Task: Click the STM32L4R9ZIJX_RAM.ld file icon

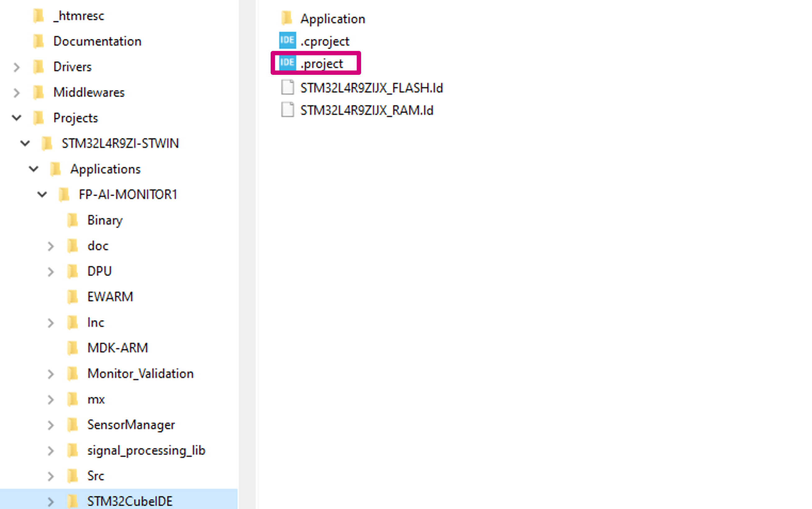Action: coord(287,110)
